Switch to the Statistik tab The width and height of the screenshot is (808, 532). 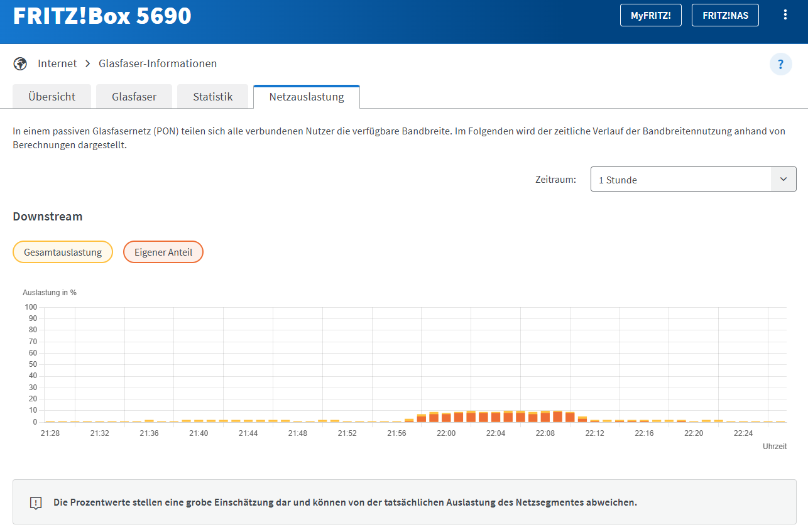tap(213, 97)
